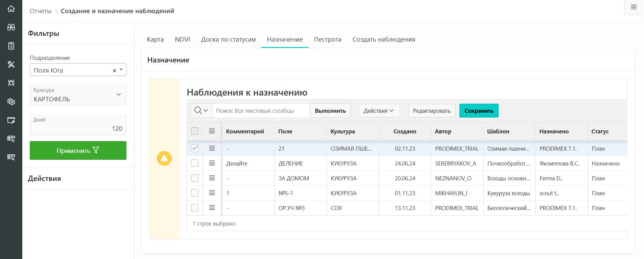Screen dimensions: 644x259
Task: Expand the search column selector magnifier dropdown
Action: (201, 111)
